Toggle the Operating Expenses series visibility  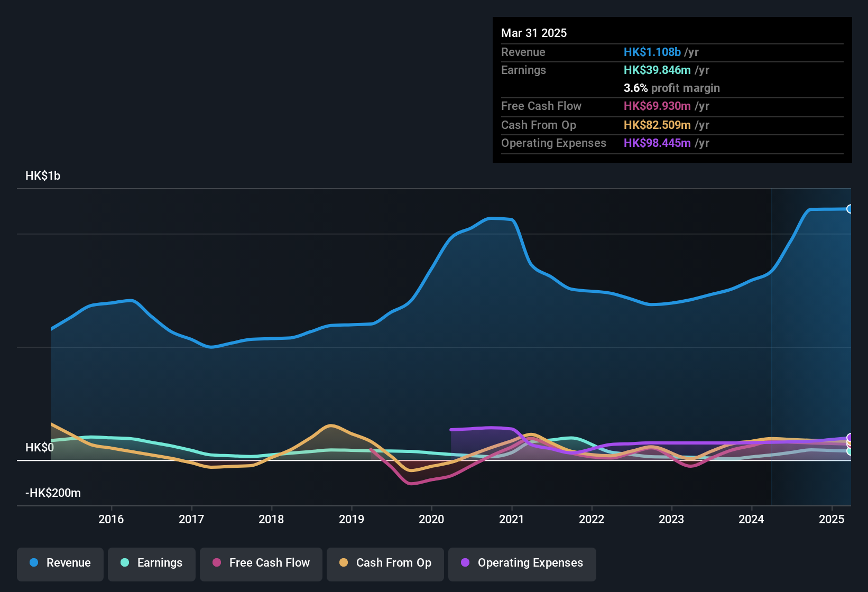point(522,563)
